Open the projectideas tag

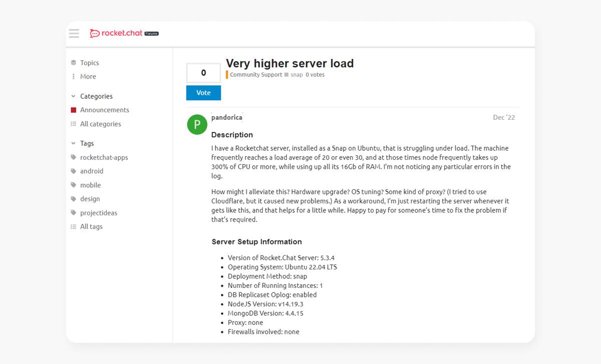pos(99,213)
